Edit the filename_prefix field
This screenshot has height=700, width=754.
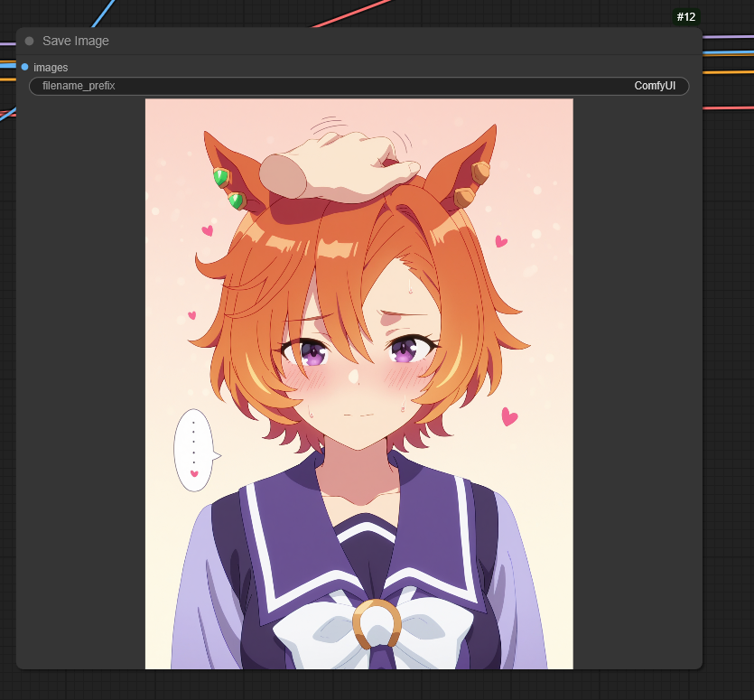(x=358, y=86)
